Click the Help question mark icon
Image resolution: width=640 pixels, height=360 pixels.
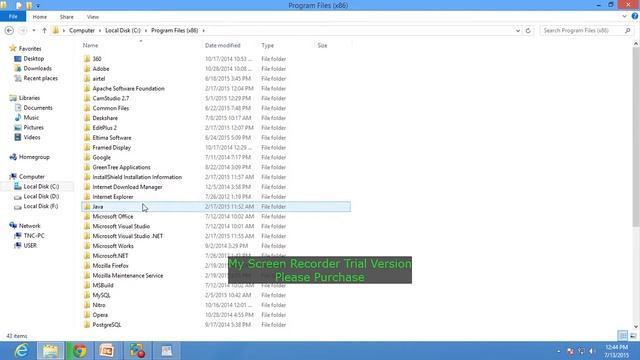tap(635, 16)
